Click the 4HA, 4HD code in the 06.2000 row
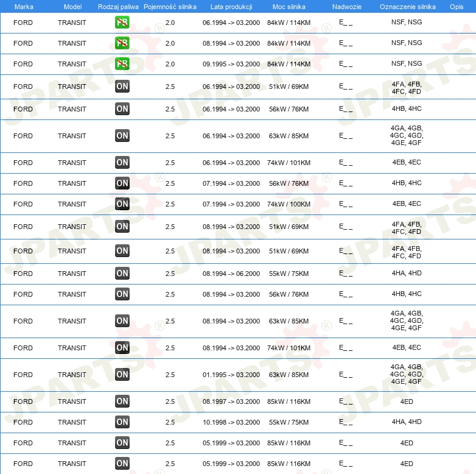 pyautogui.click(x=407, y=273)
